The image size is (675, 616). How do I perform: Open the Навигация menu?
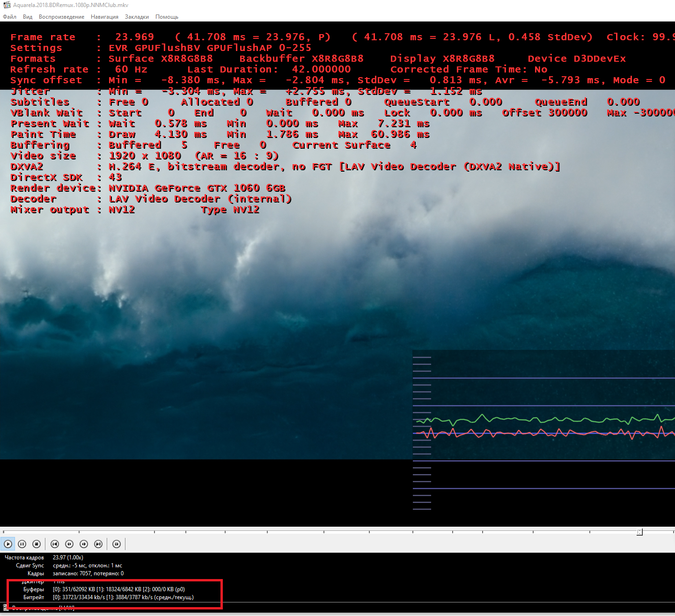104,17
